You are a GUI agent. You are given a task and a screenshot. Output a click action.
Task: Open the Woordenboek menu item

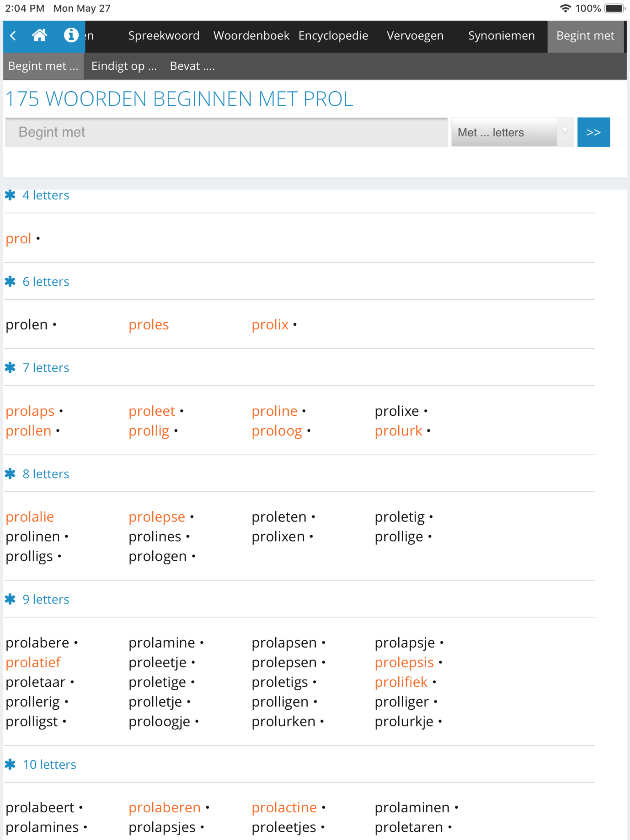tap(251, 36)
